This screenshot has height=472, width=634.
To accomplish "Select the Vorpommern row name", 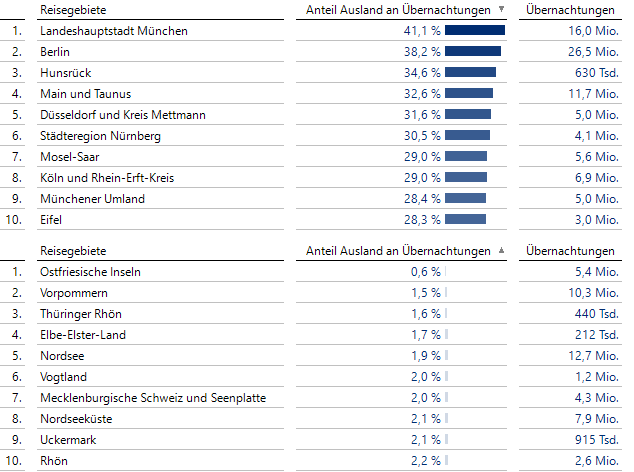I will pyautogui.click(x=73, y=293).
